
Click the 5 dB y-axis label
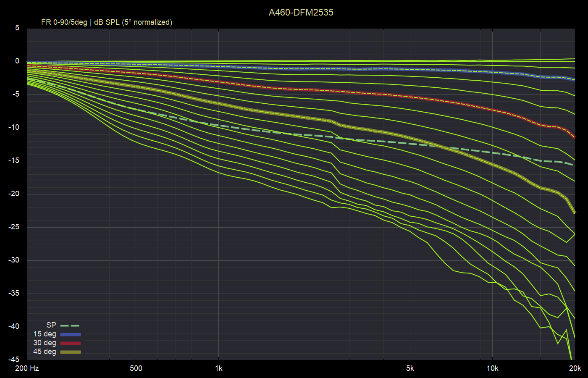[17, 28]
